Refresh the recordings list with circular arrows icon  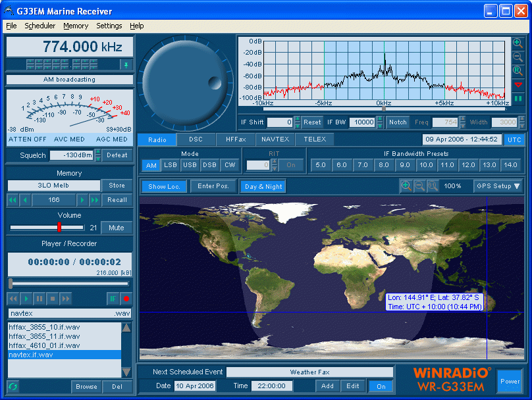(12, 387)
